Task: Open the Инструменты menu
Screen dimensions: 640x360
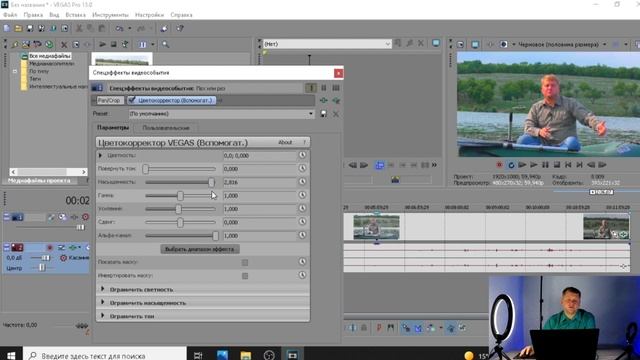Action: coord(110,15)
